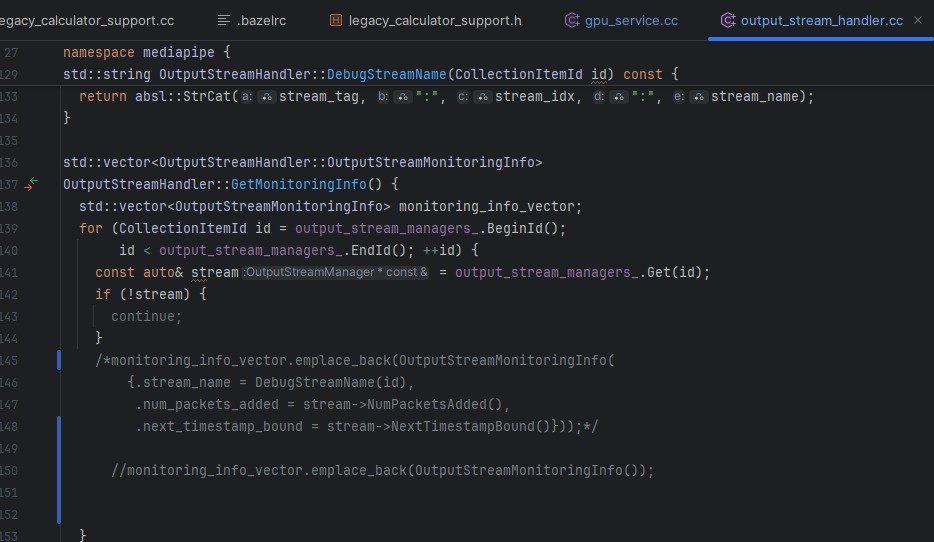Click 'NumPacketsAdded()' in commented code
Screen dimensions: 934x542
pos(435,404)
